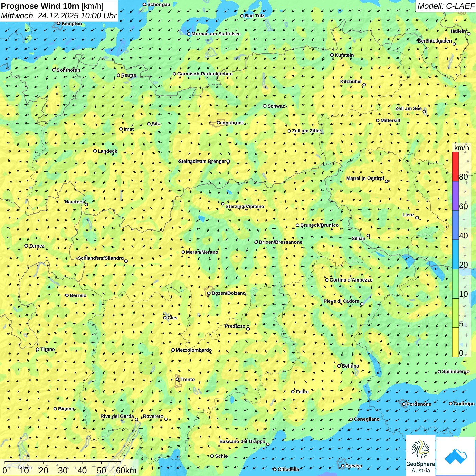Click the 'Bruneck/Brunico' label
Viewport: 476px width, 476px height.
tap(319, 225)
